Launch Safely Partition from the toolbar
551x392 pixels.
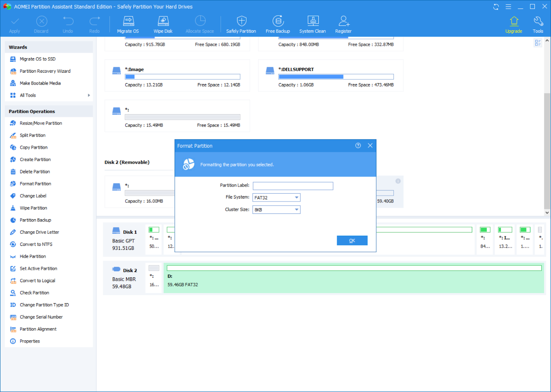point(241,24)
